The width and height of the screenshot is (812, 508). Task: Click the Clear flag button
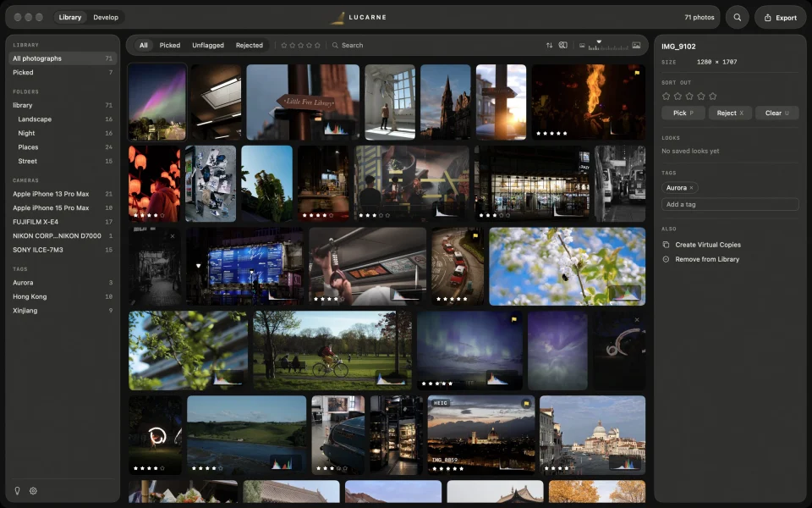coord(776,113)
